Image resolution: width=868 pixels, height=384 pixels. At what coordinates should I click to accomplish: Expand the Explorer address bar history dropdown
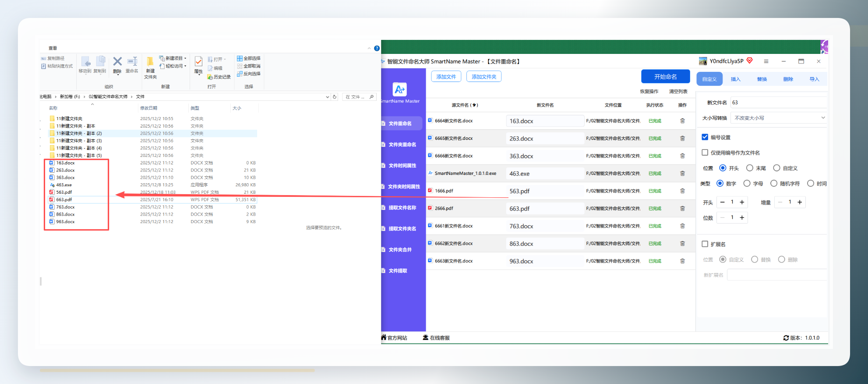328,97
